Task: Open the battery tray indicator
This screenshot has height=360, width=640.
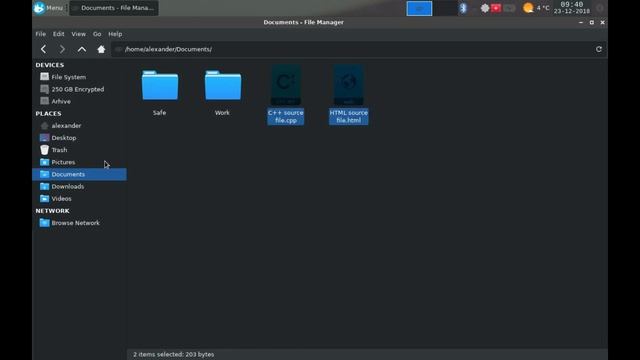Action: click(509, 8)
